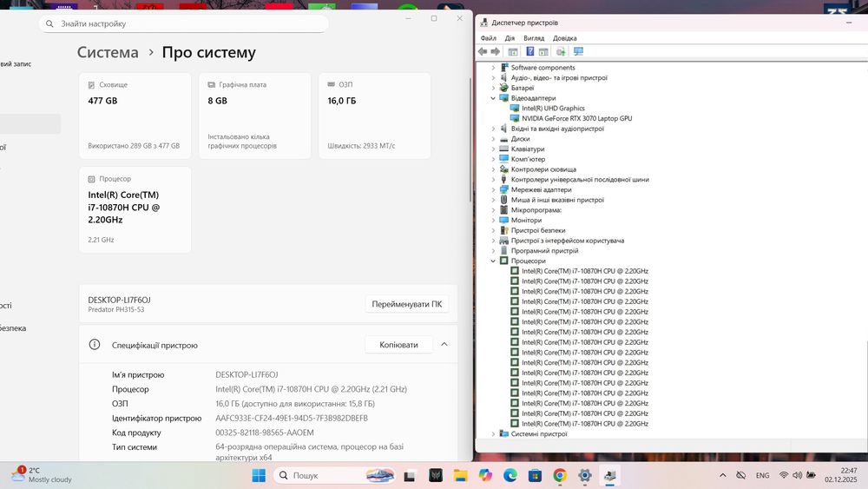
Task: Click the taskbar Пошук search box
Action: [x=335, y=475]
